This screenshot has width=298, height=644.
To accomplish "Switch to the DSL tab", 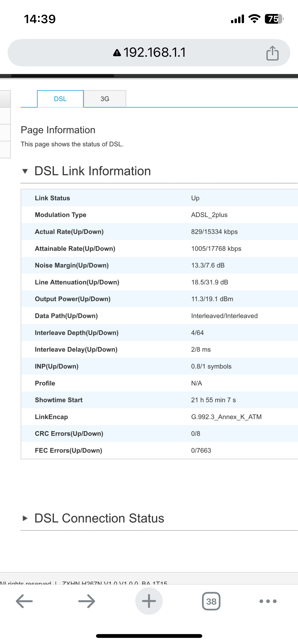I will coord(60,99).
